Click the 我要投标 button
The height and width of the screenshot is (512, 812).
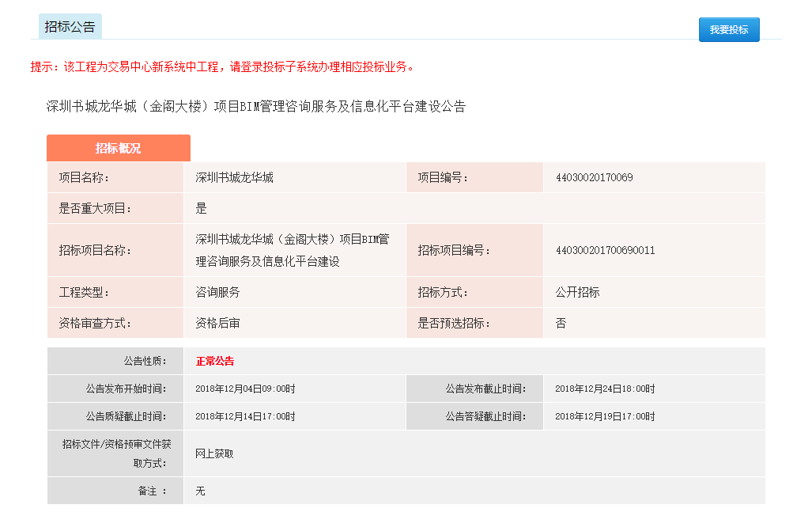(728, 29)
